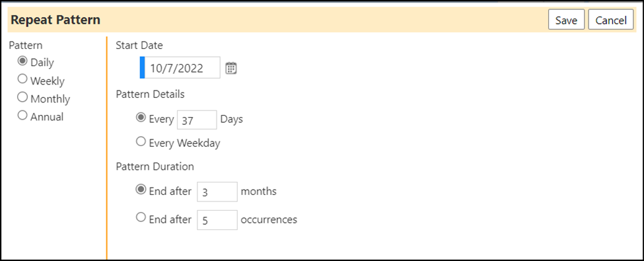Screen dimensions: 644x261
Task: Enable the Every Weekday option
Action: (141, 141)
